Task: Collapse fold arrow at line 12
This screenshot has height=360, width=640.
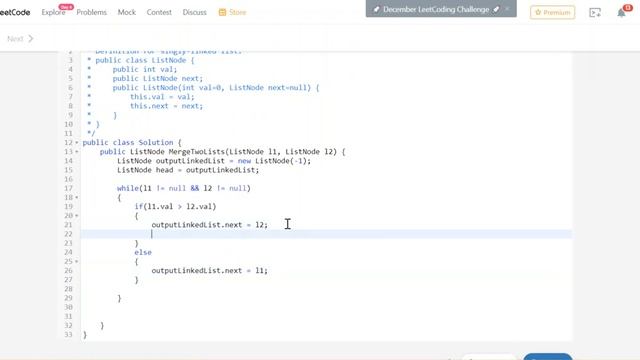Action: pos(77,143)
